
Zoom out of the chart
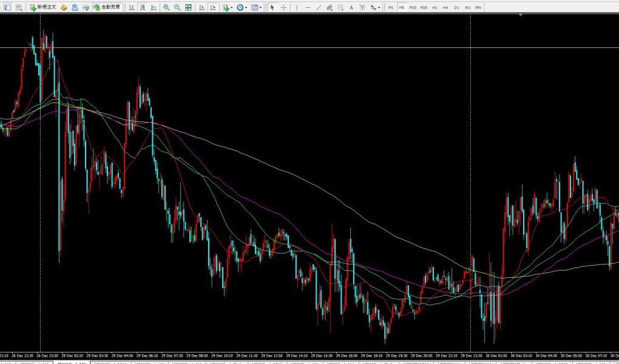pyautogui.click(x=177, y=7)
